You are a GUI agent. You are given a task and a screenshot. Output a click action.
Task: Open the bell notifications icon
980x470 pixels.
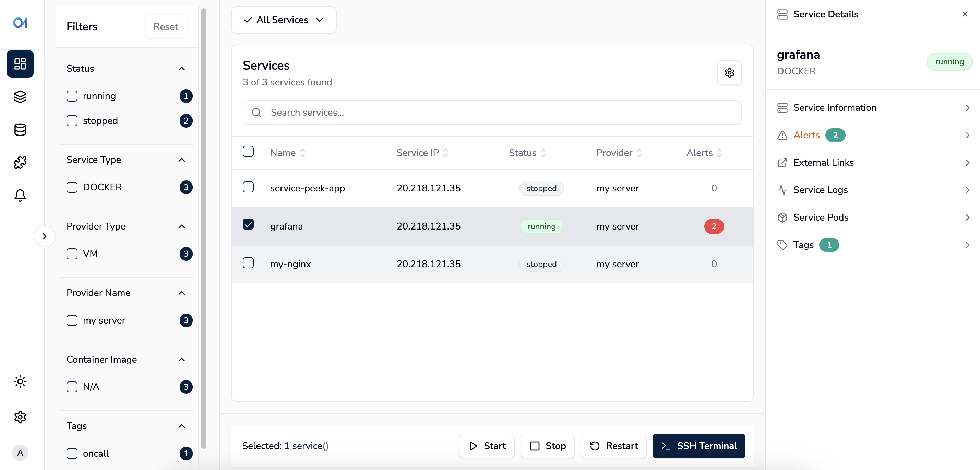(x=20, y=195)
